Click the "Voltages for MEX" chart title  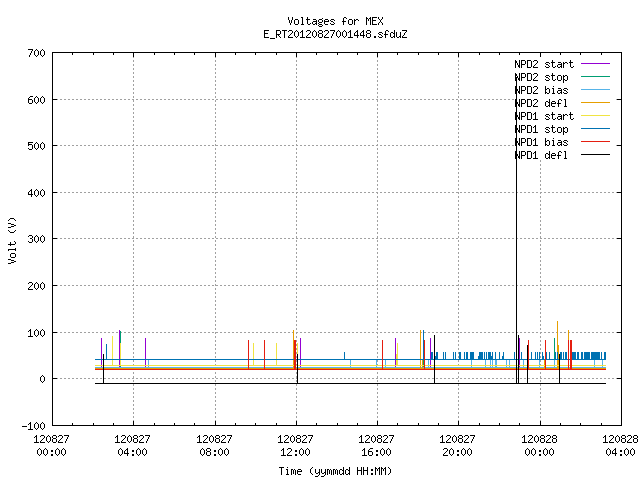coord(335,21)
